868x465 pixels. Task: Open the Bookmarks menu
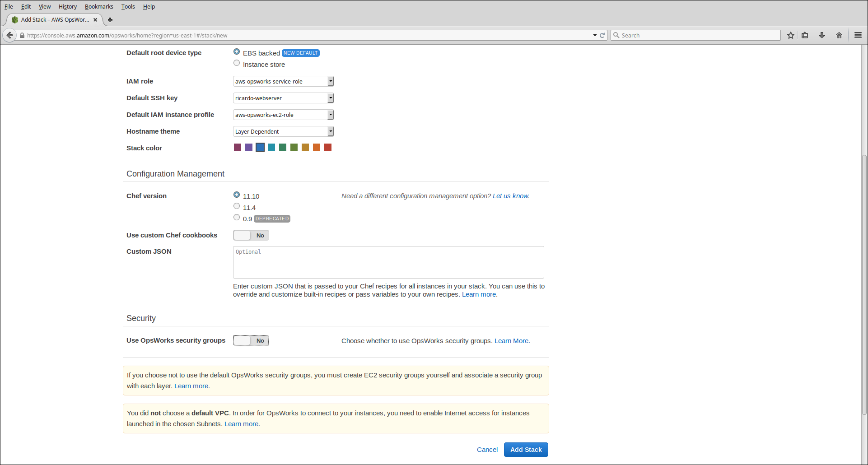coord(99,7)
